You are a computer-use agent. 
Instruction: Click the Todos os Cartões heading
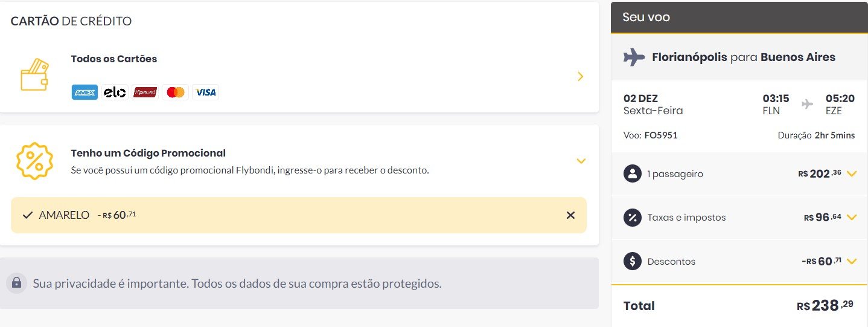point(114,59)
